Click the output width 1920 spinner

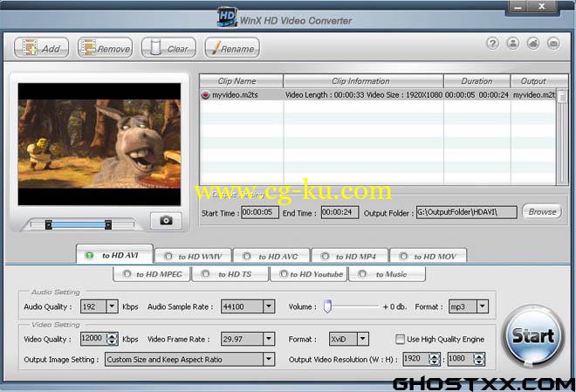[x=435, y=359]
